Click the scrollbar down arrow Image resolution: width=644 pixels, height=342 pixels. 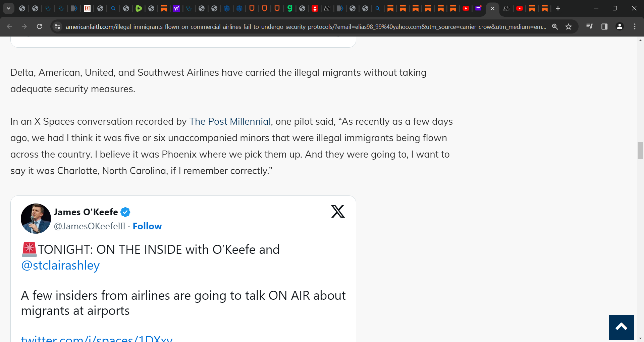(x=640, y=339)
